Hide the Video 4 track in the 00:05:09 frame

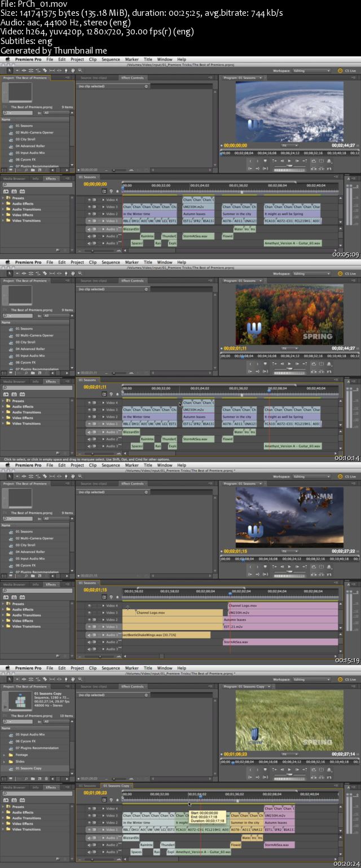point(89,200)
